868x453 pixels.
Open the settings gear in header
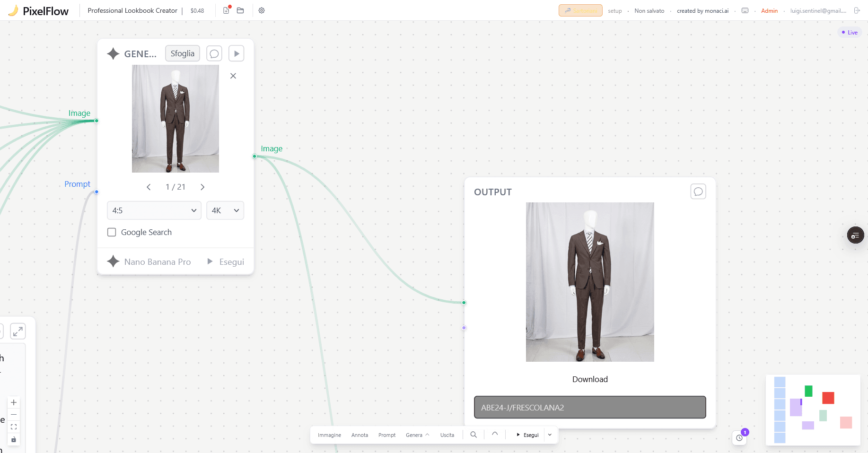click(262, 10)
